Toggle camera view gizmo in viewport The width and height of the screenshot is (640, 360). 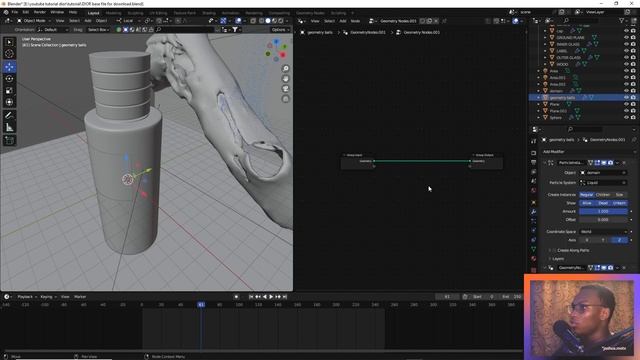point(286,89)
